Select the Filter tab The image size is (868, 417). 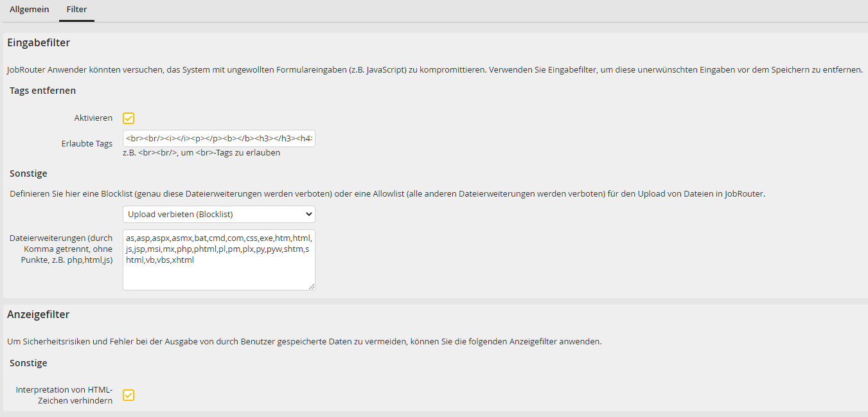click(76, 10)
